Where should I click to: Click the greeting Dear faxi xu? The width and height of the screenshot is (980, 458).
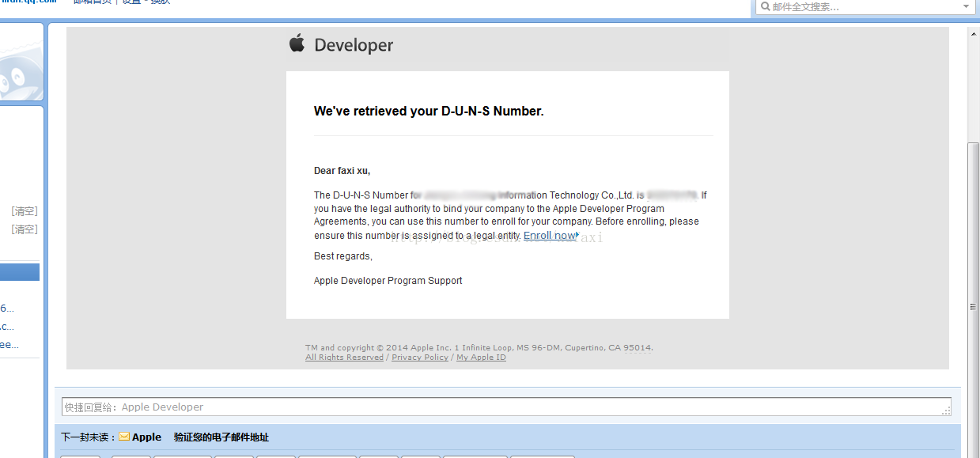click(342, 171)
